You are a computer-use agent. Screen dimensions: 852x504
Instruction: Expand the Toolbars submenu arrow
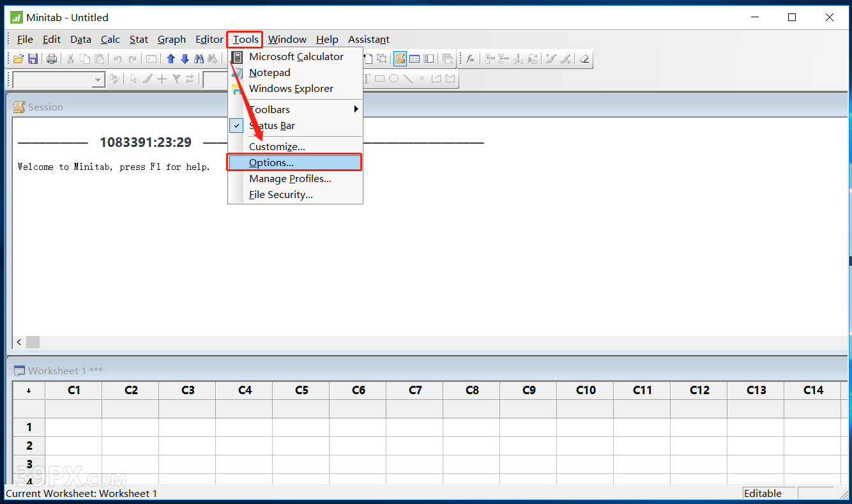point(356,109)
